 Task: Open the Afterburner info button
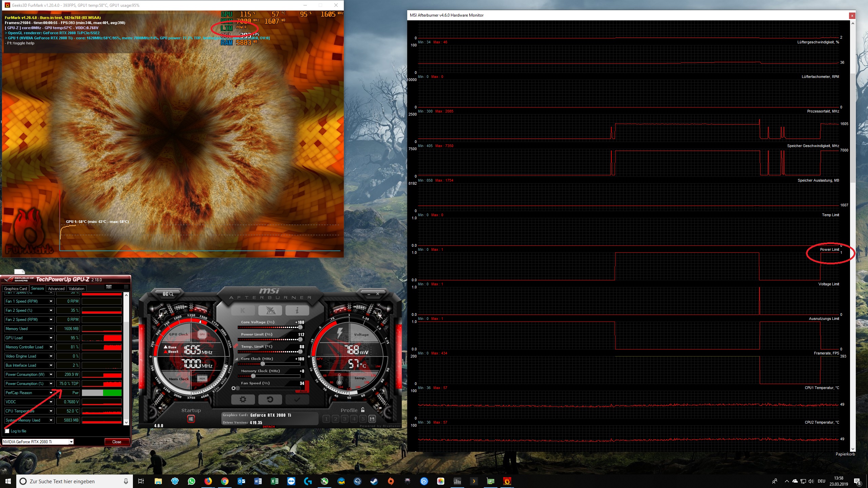(x=297, y=310)
